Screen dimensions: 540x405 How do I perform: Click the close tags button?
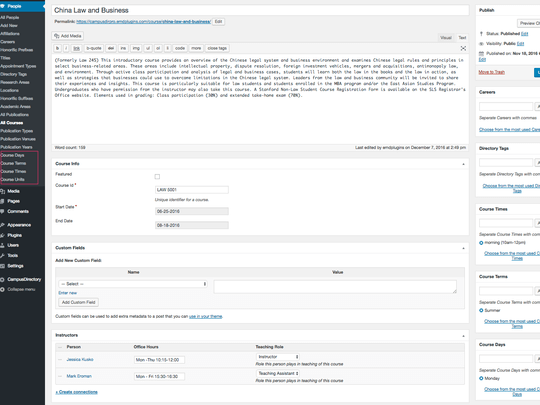pyautogui.click(x=217, y=48)
